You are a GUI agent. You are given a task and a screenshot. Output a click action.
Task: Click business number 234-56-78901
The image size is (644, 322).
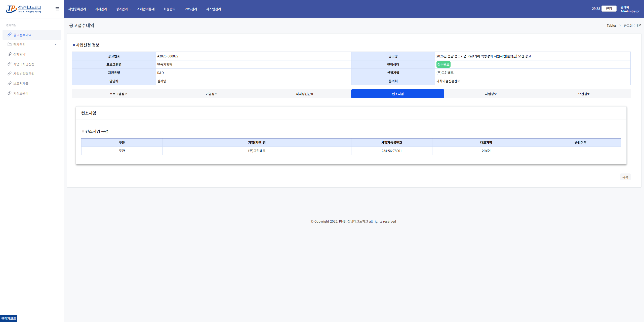click(392, 151)
